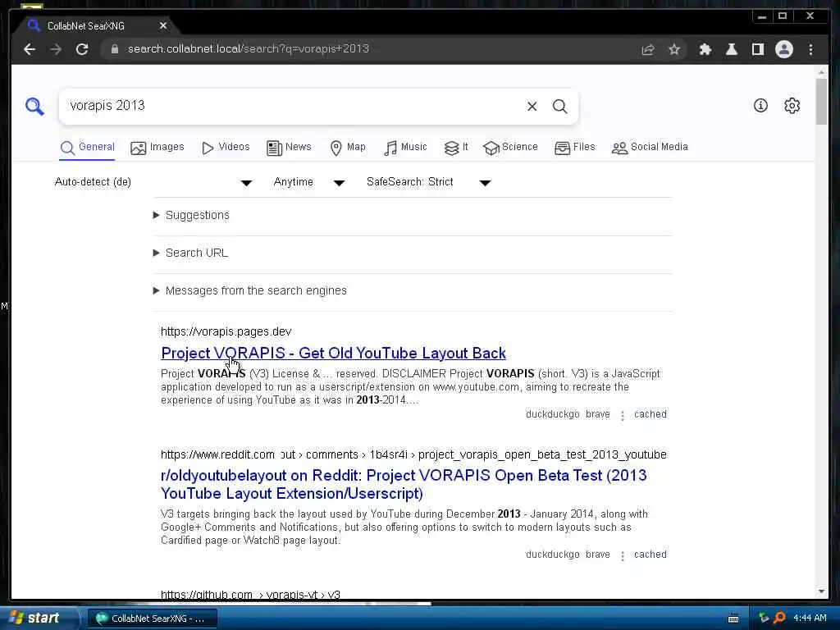
Task: Switch to the Images tab
Action: (x=157, y=148)
